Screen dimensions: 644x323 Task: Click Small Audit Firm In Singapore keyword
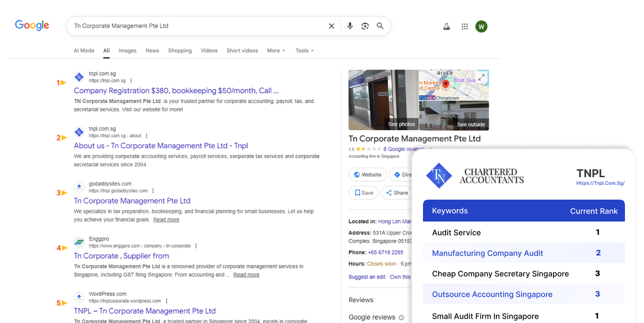[x=485, y=316]
